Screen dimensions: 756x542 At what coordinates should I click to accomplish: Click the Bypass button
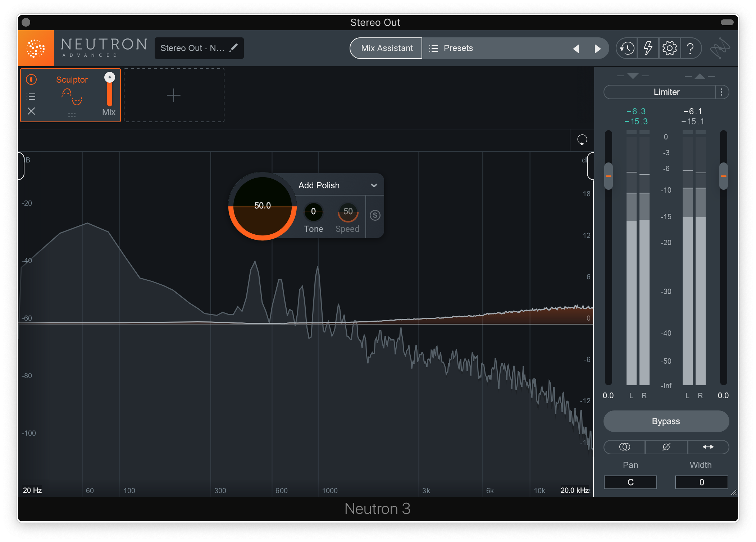pos(666,421)
